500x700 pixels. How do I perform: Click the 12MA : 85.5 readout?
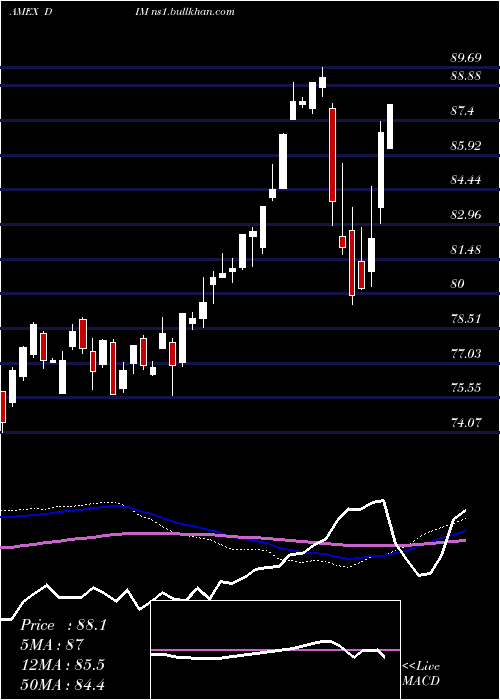[62, 665]
